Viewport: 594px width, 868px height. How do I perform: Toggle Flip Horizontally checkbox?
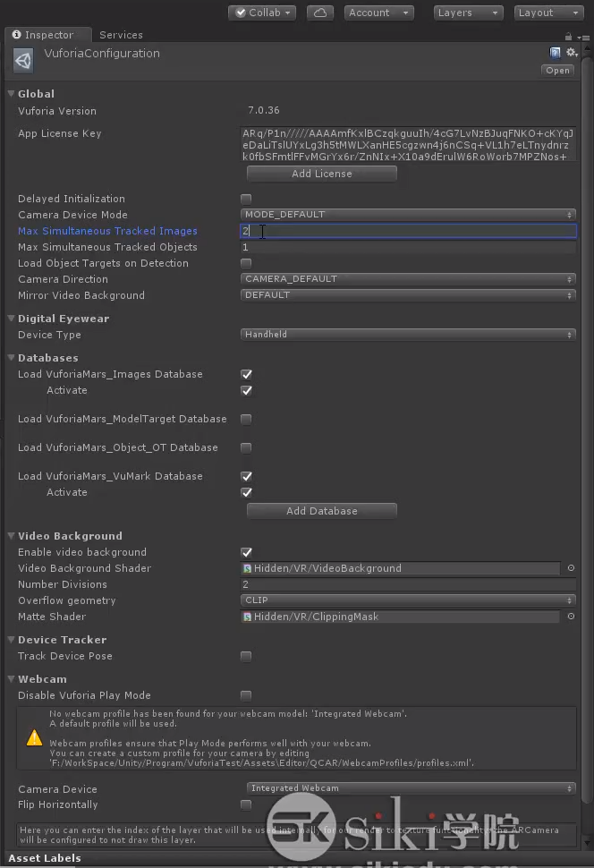coord(246,804)
